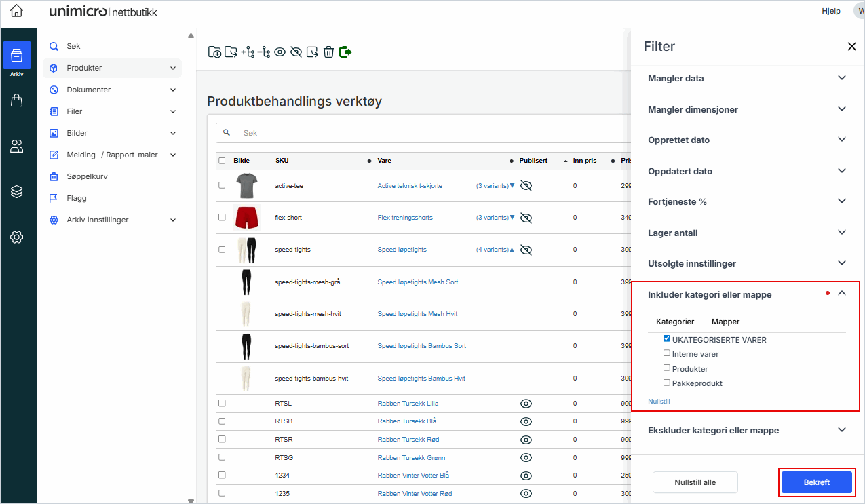
Task: Expand the Mangler data filter section
Action: tap(746, 78)
